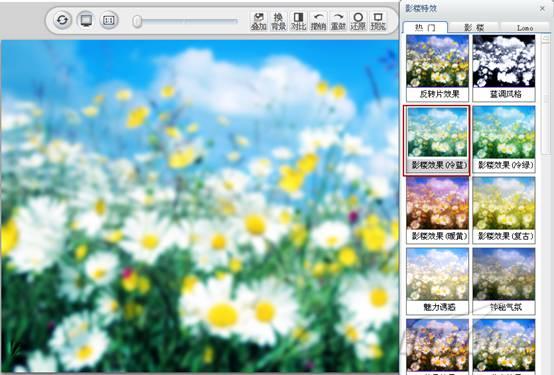Undo with the 撤销 arrow icon
This screenshot has width=554, height=375.
(x=318, y=21)
